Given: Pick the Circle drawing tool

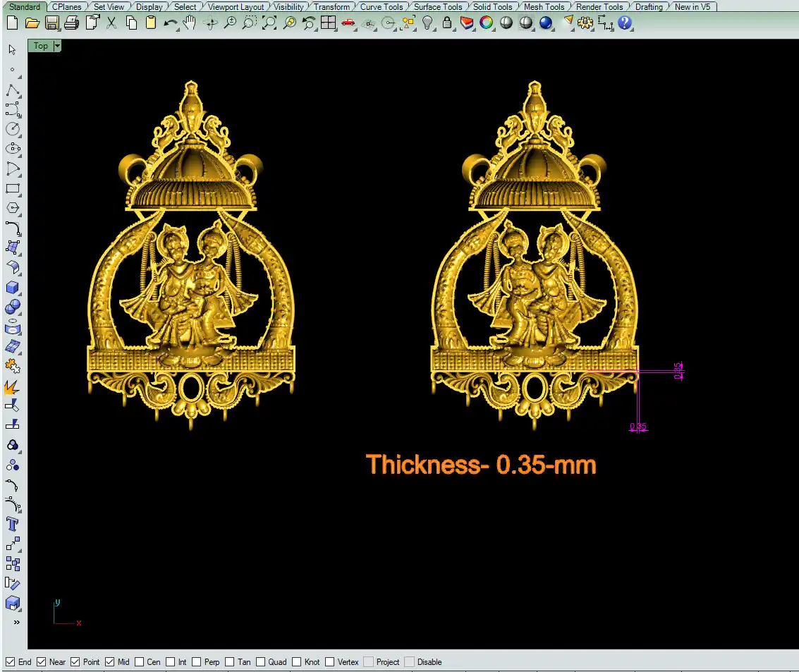Looking at the screenshot, I should click(x=12, y=129).
